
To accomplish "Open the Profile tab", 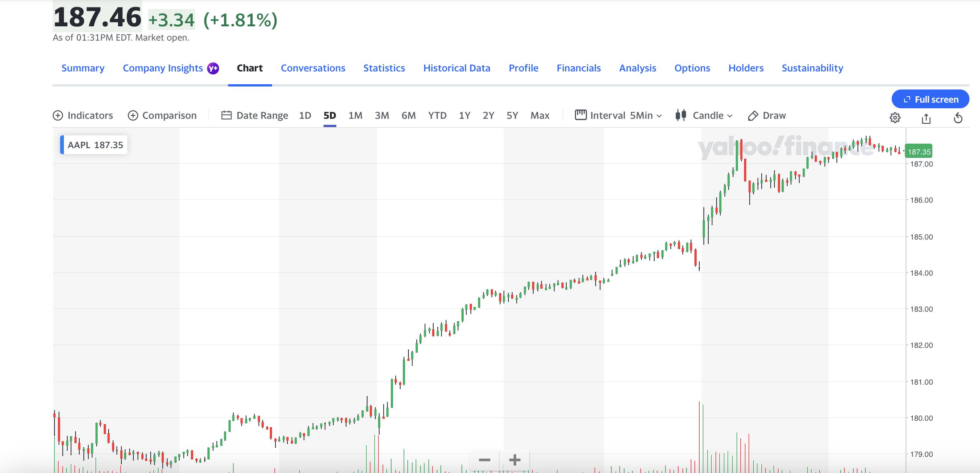I will (x=523, y=68).
